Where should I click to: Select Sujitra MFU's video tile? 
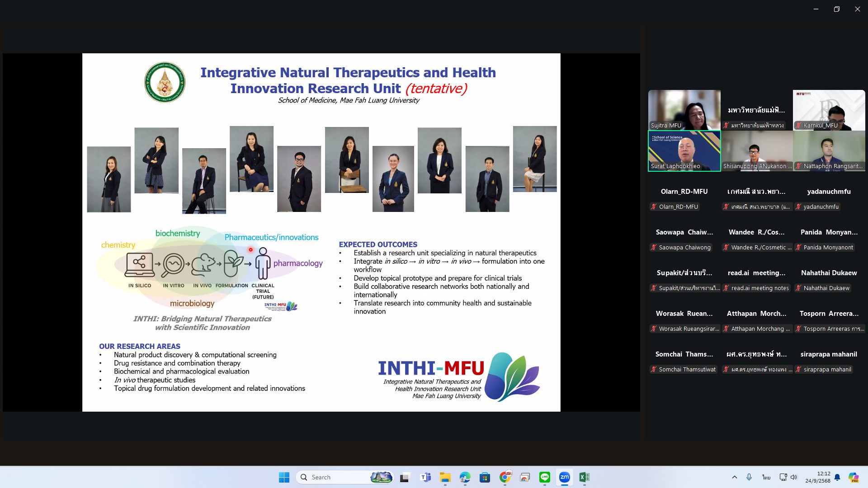[x=684, y=110]
